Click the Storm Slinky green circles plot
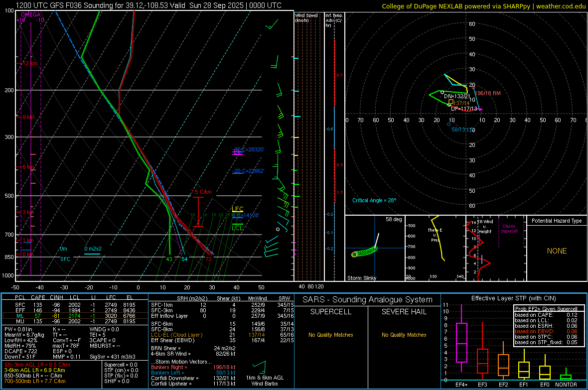This screenshot has width=588, height=390. coord(364,252)
